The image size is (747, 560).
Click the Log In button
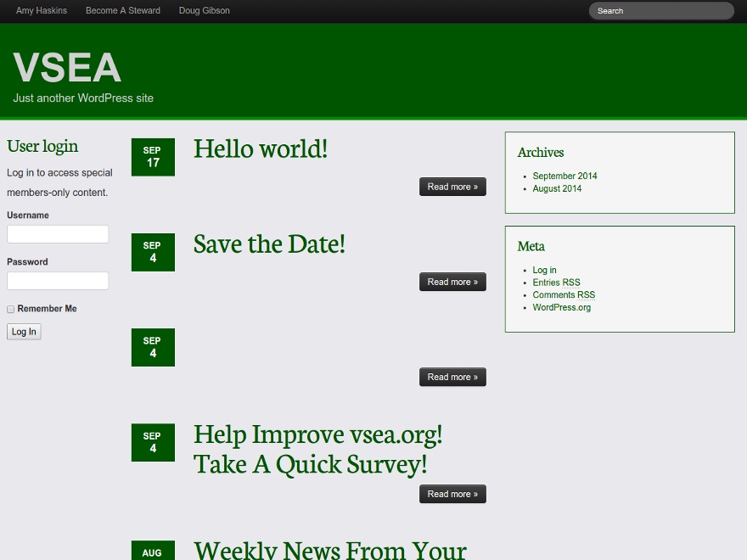tap(24, 332)
